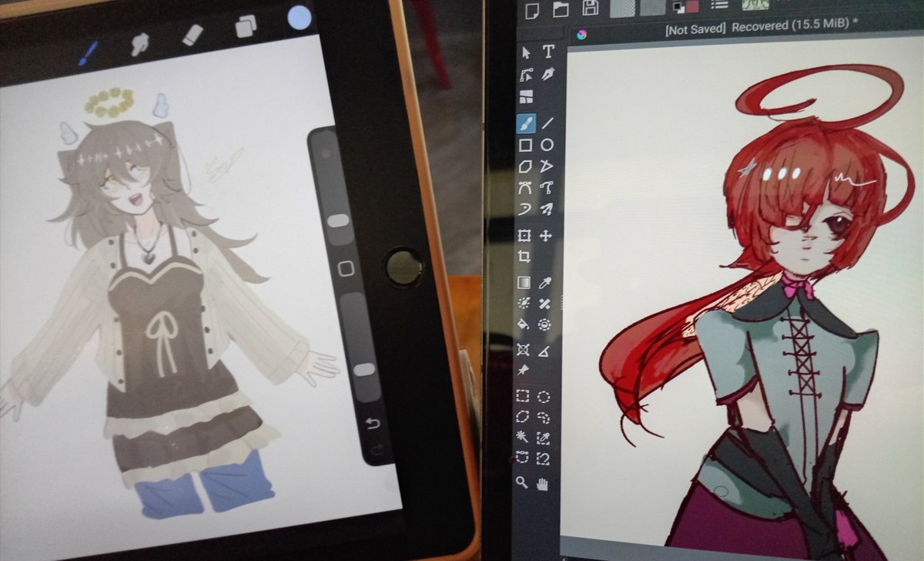Select the Rectangular selection tool

coord(522,396)
